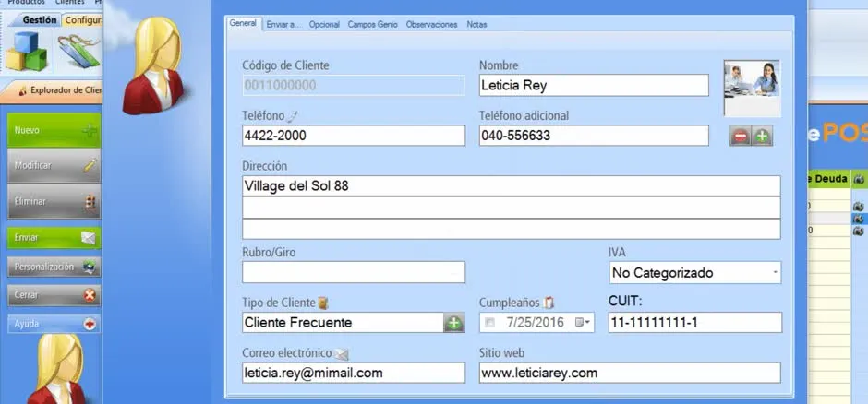Click the icon on Personalización button
868x404 pixels.
click(89, 267)
